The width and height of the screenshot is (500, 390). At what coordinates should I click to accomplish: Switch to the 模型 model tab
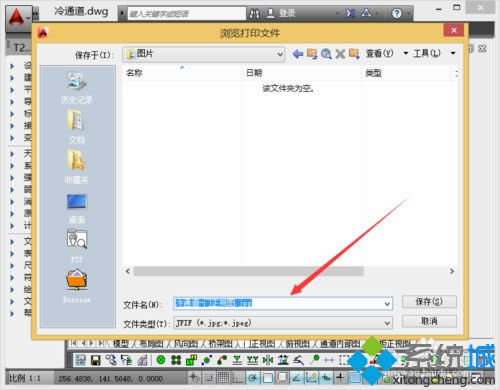coord(121,343)
